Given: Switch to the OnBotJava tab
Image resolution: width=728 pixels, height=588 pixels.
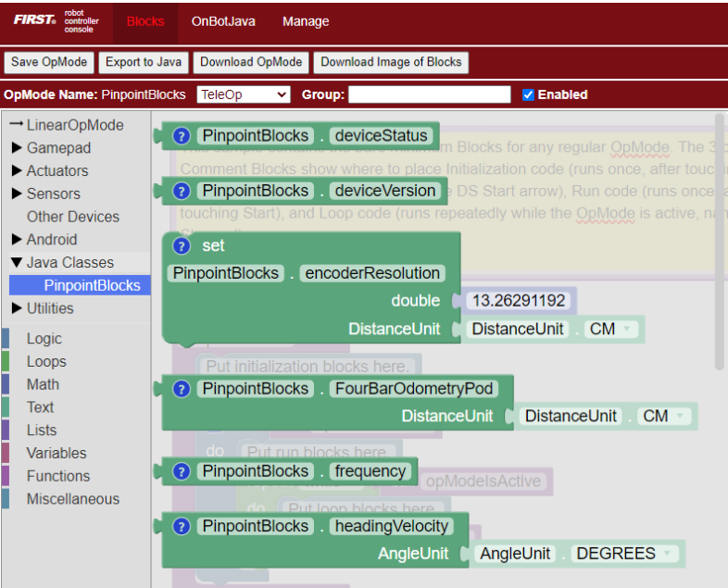Looking at the screenshot, I should pos(223,21).
